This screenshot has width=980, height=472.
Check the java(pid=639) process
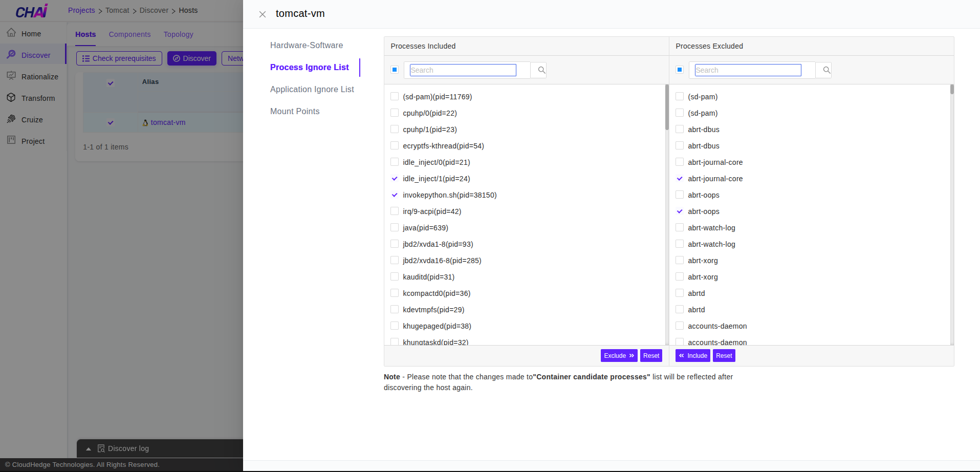point(395,227)
